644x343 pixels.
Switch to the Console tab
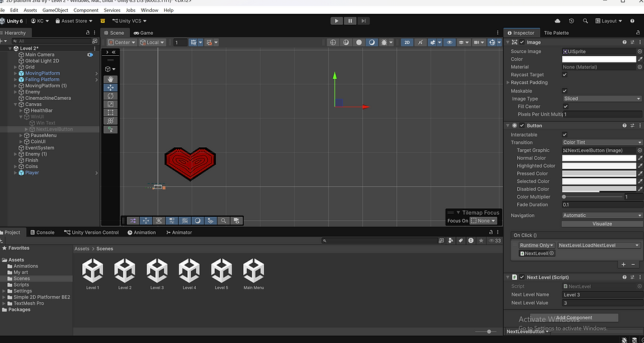(42, 233)
